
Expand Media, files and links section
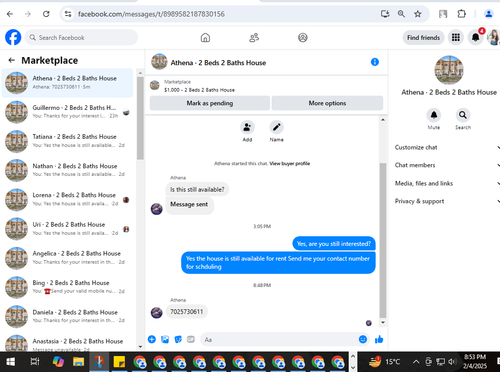(447, 183)
